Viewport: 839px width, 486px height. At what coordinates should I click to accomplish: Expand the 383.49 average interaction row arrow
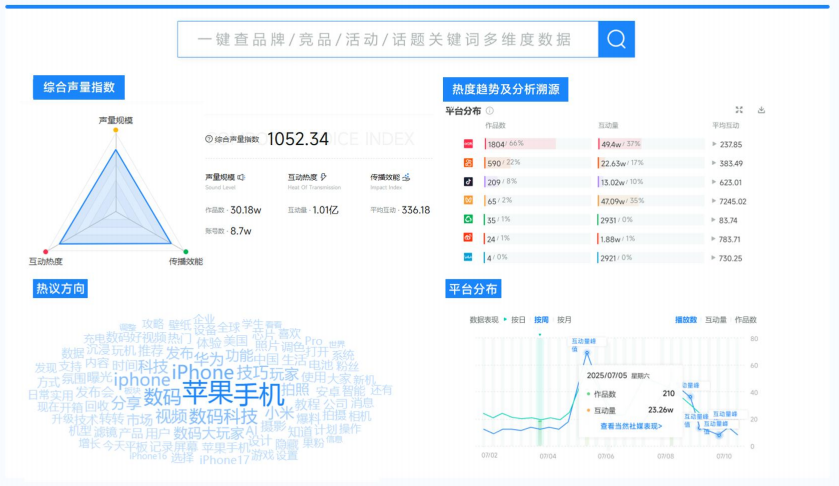coord(714,163)
